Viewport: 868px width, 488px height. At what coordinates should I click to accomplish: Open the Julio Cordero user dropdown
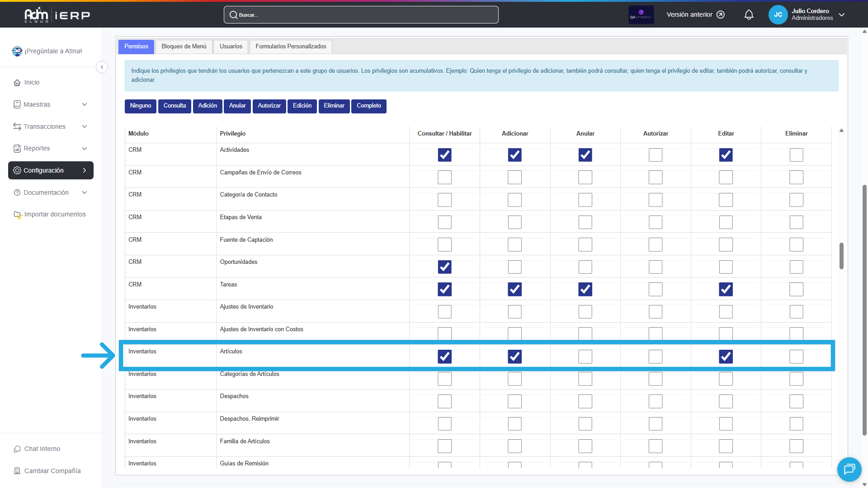[842, 14]
